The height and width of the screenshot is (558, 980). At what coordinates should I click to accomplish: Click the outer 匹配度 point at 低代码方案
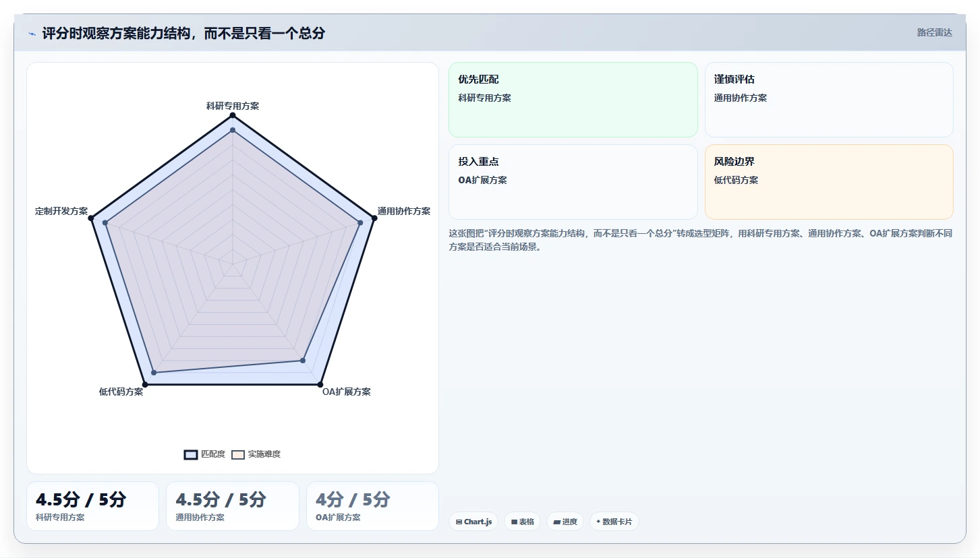pyautogui.click(x=145, y=385)
